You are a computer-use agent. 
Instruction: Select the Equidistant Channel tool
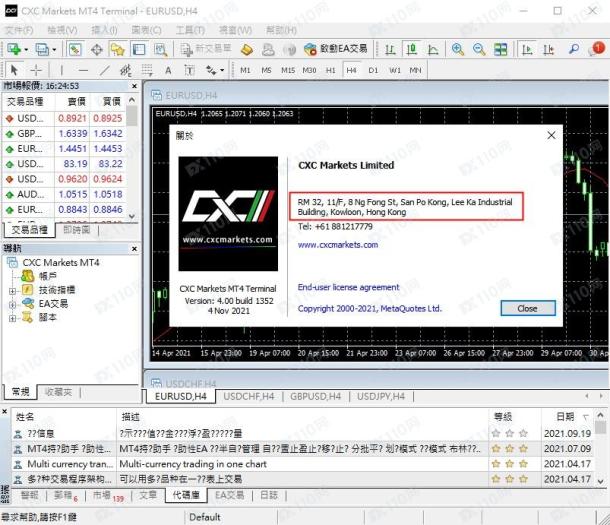point(125,70)
